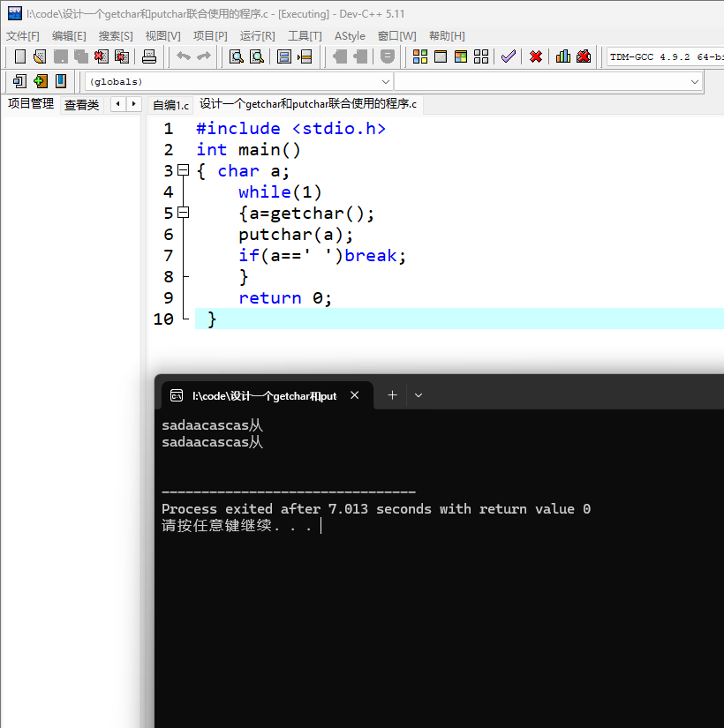Click the Run window icon
The height and width of the screenshot is (728, 724).
point(441,56)
